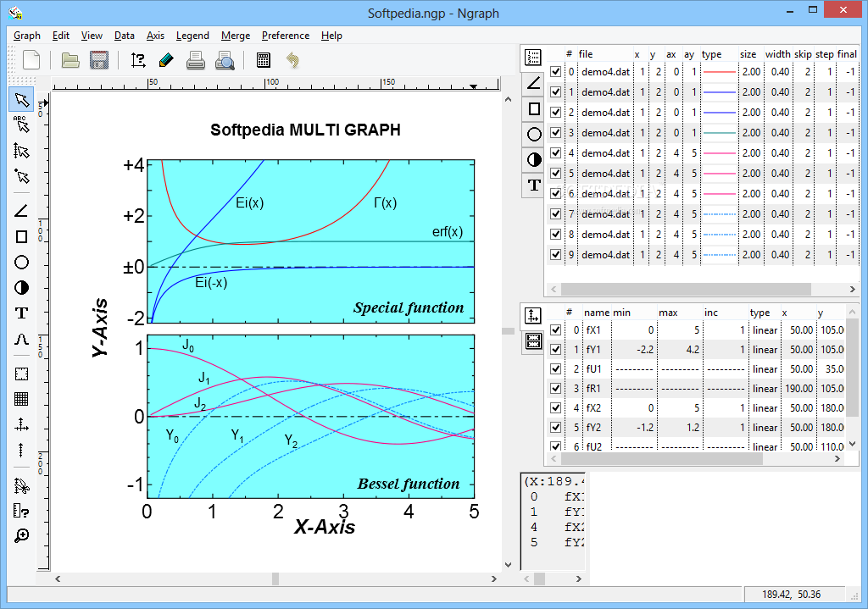Open the Axis menu

coord(156,36)
